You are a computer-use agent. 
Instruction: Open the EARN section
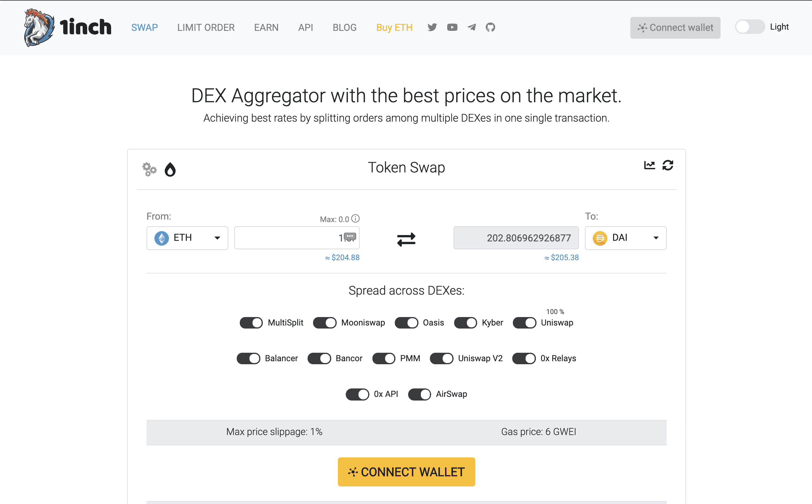coord(266,27)
